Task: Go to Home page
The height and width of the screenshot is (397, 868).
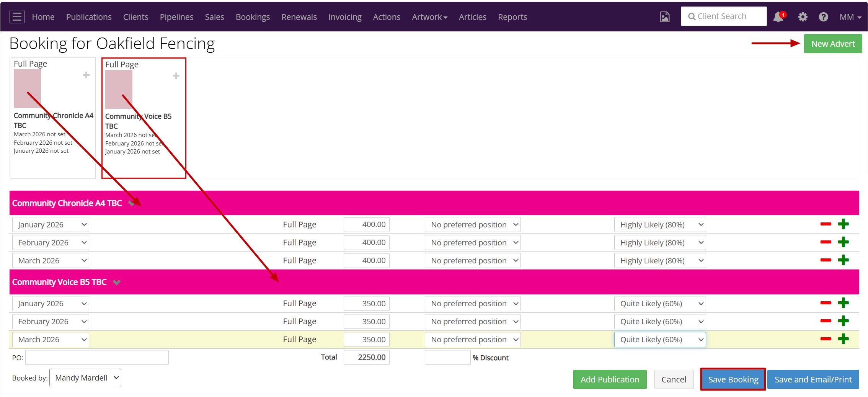Action: (43, 17)
